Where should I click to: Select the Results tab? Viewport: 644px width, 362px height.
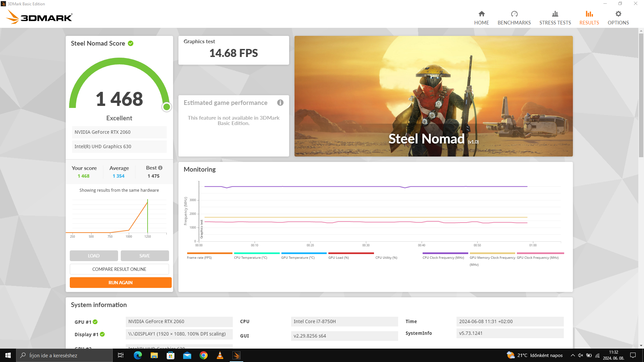pyautogui.click(x=589, y=18)
